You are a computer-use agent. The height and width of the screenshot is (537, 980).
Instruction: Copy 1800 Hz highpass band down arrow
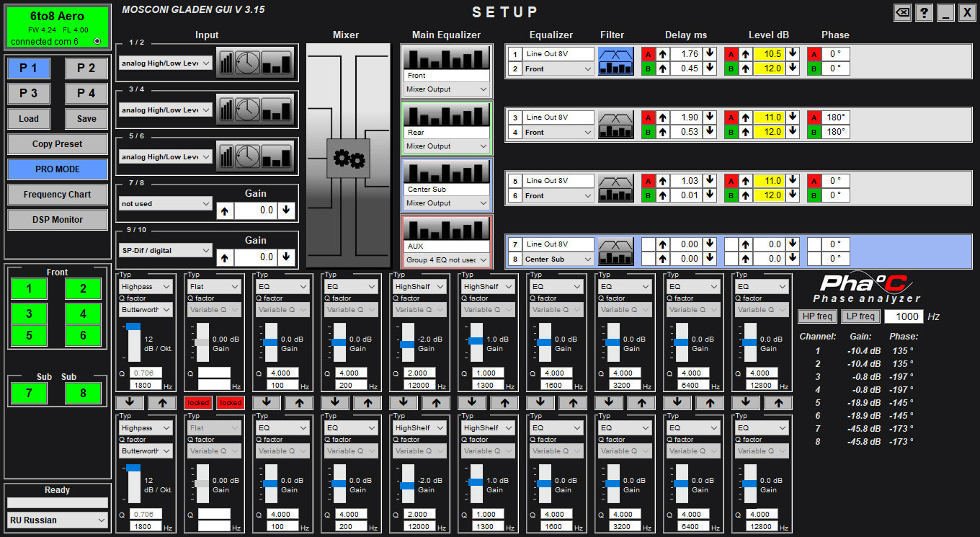(x=129, y=403)
